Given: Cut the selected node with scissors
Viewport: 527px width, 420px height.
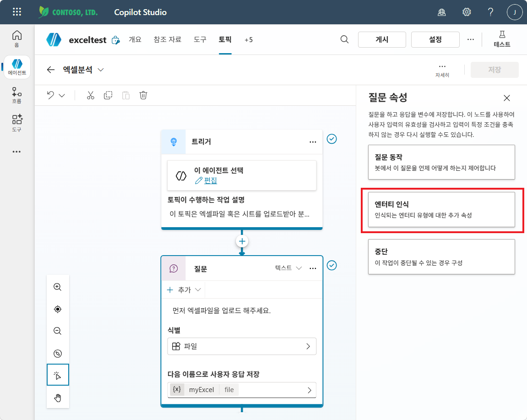Looking at the screenshot, I should click(x=90, y=95).
